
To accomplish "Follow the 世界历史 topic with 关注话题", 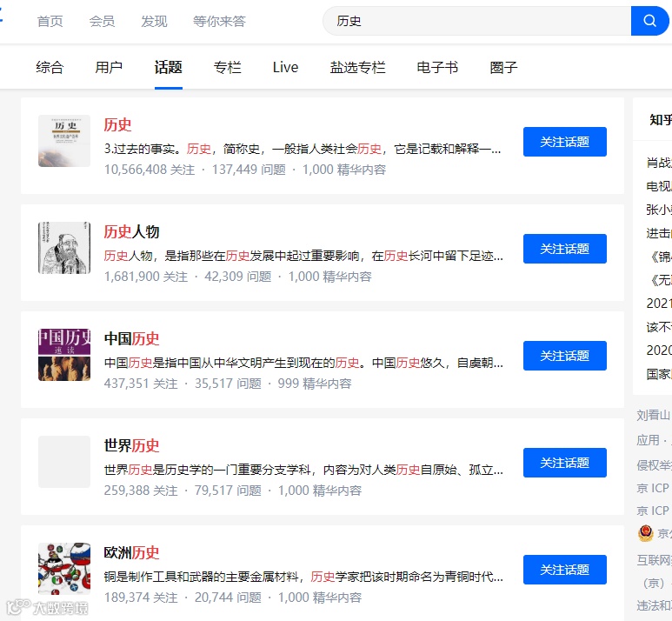I will point(565,463).
